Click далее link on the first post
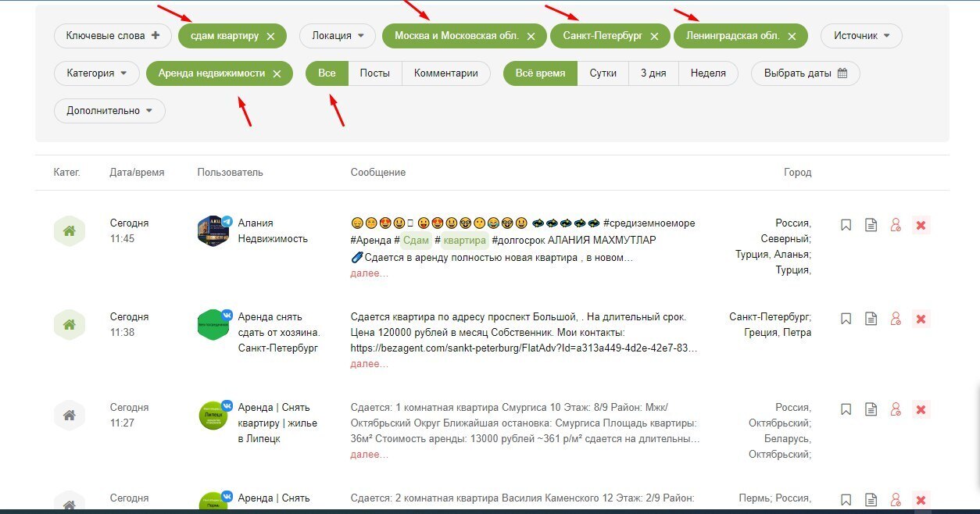 click(x=368, y=273)
